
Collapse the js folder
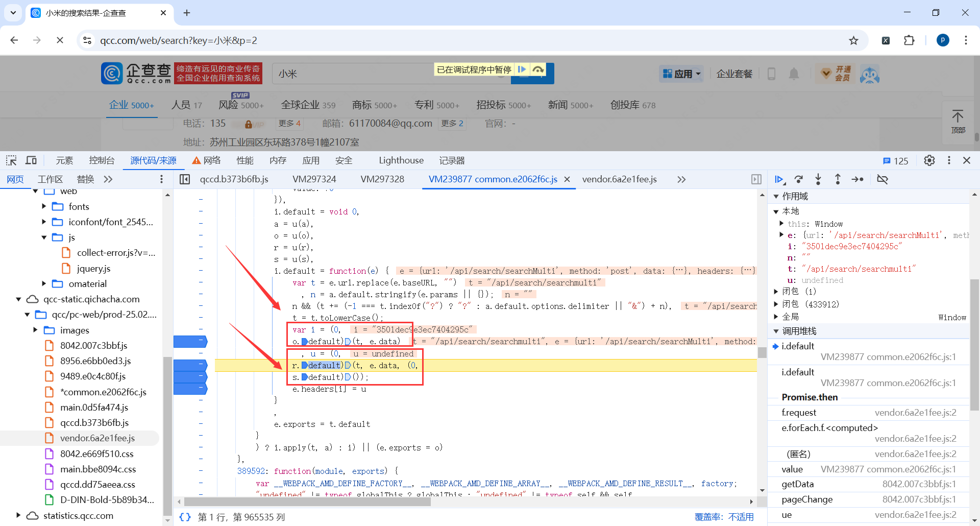click(x=44, y=237)
